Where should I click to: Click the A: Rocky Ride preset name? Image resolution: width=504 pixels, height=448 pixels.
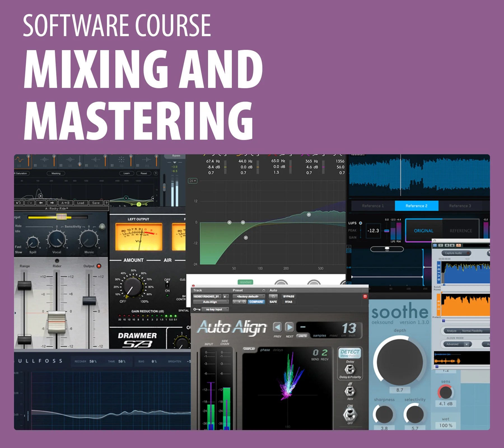(x=57, y=208)
